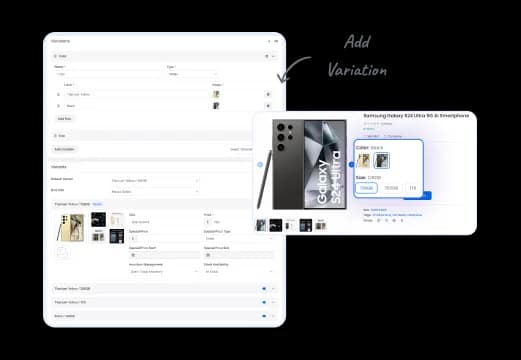Go to previous product image using left arrow
The width and height of the screenshot is (521, 360).
coord(260,165)
